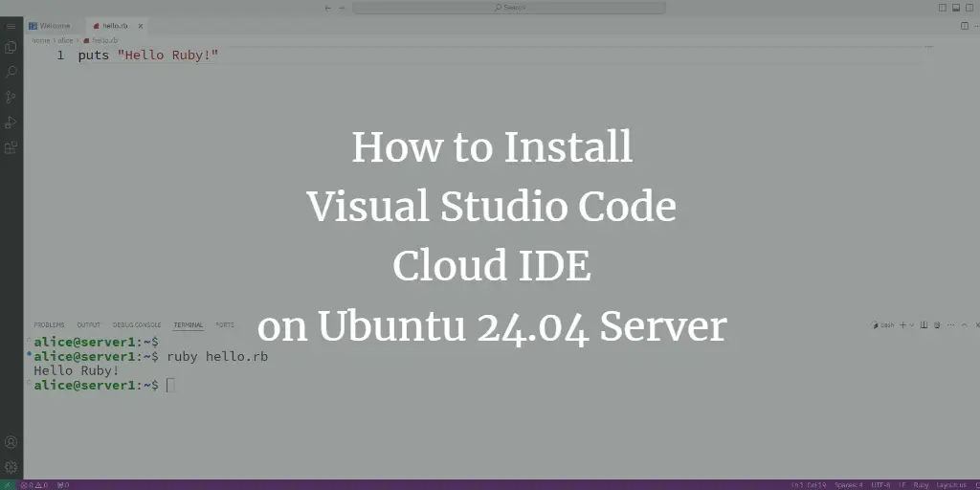Open editor More Actions ellipsis
Image resolution: width=980 pixels, height=490 pixels.
pyautogui.click(x=976, y=26)
